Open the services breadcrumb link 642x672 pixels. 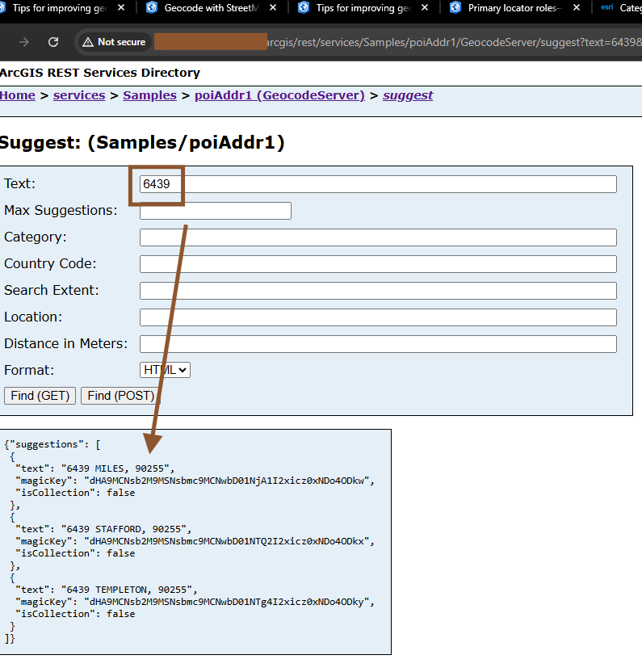(79, 95)
